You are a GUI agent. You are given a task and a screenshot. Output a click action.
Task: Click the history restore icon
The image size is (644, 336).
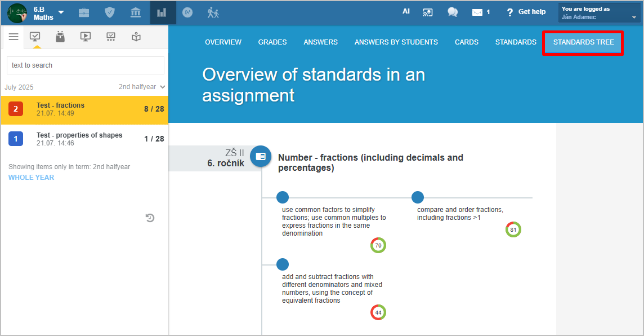[150, 218]
